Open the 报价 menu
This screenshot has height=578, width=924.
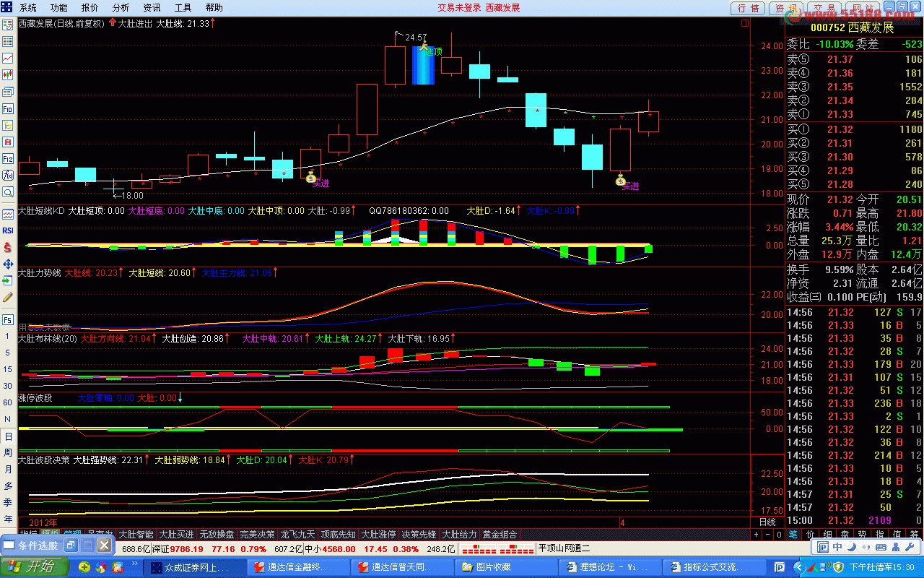90,7
